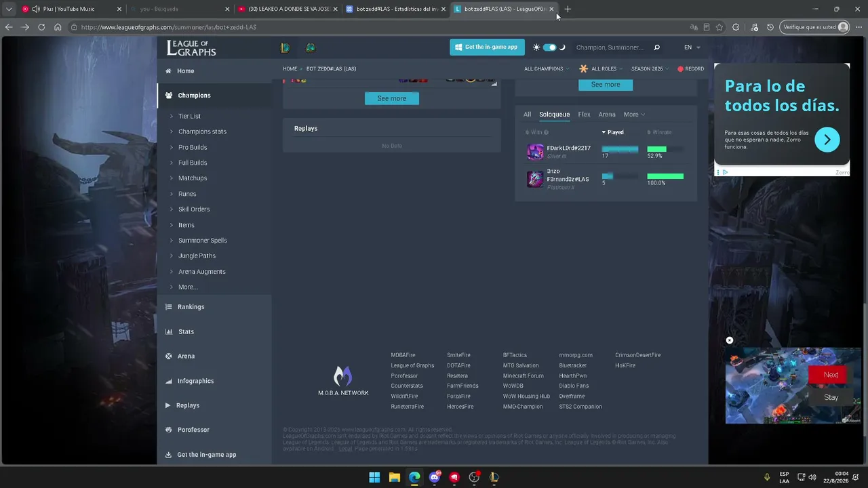Click the browser home icon
The image size is (868, 488).
click(x=58, y=27)
